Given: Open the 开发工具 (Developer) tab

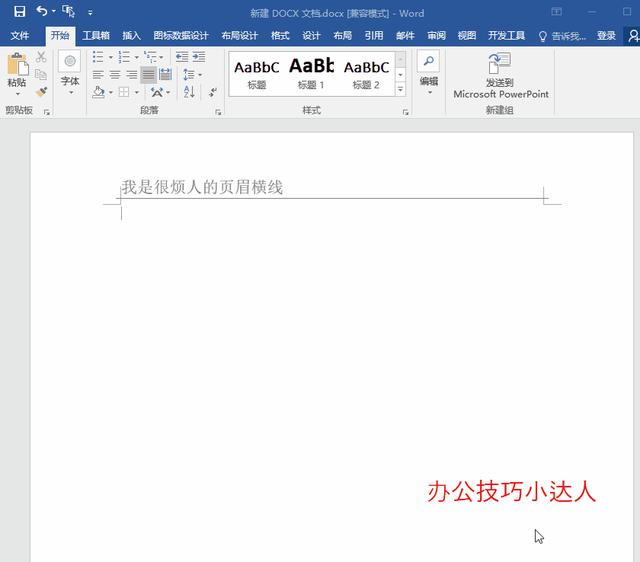Looking at the screenshot, I should [x=507, y=36].
